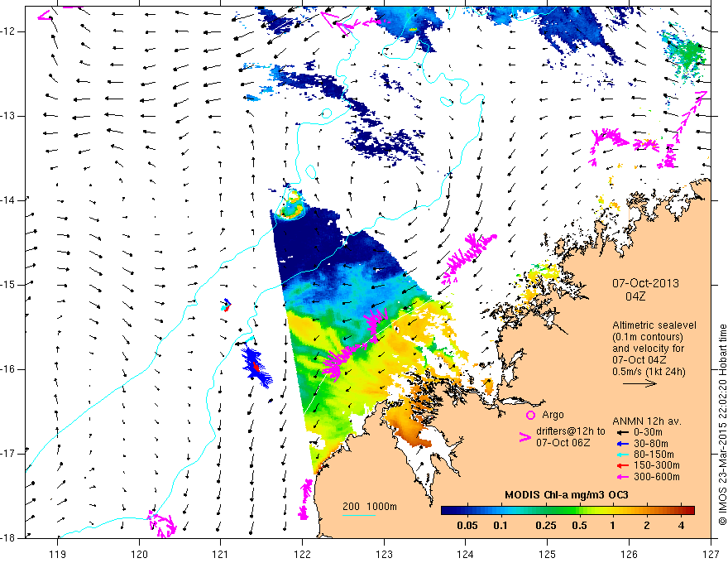Click the "300-600m" depth label
This screenshot has height=563, width=728.
(x=657, y=477)
